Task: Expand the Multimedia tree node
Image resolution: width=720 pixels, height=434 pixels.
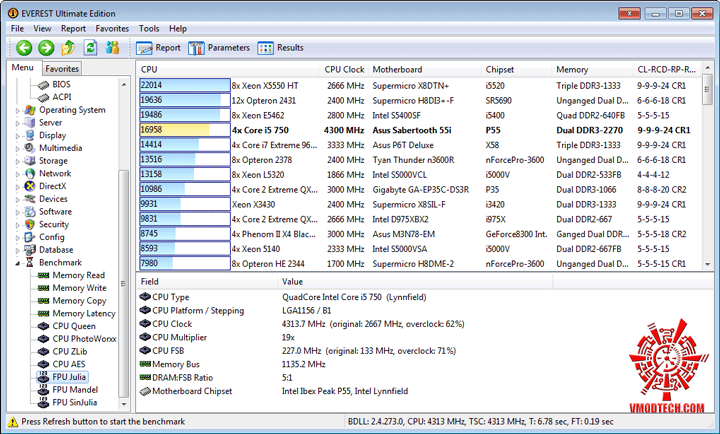Action: click(x=17, y=148)
